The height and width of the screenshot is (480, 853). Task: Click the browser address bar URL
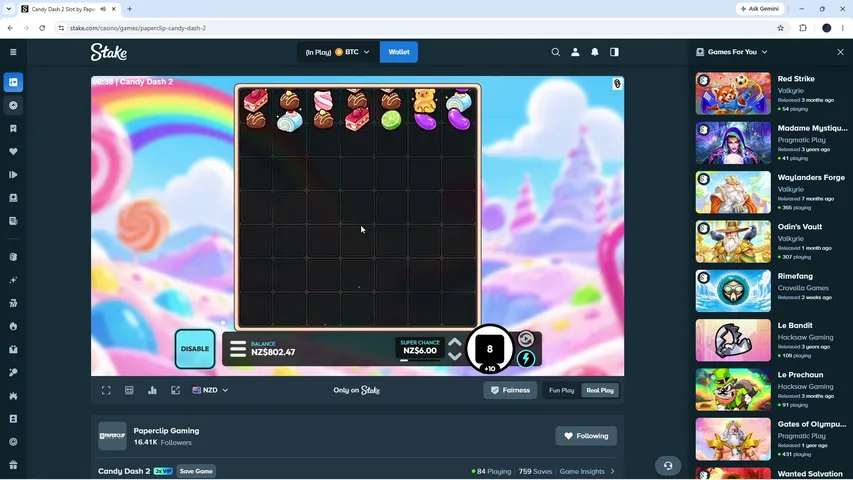138,28
